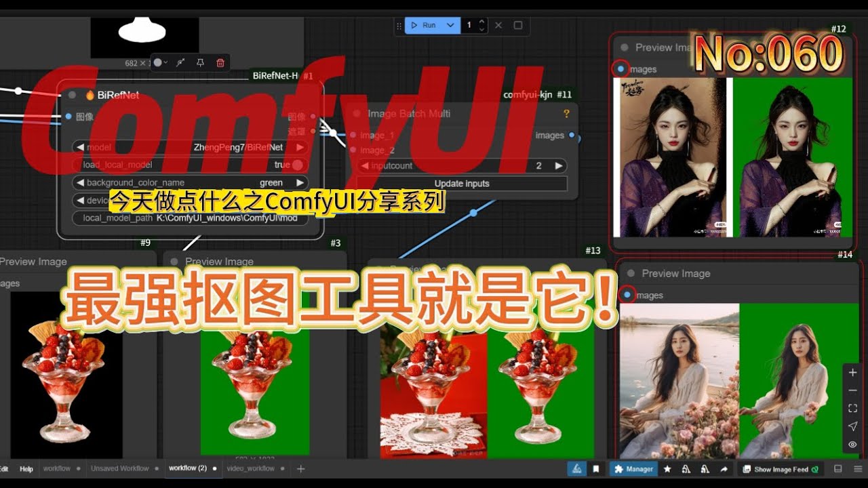Image resolution: width=868 pixels, height=488 pixels.
Task: Select previous model with the left arrow on the model row
Action: point(80,147)
